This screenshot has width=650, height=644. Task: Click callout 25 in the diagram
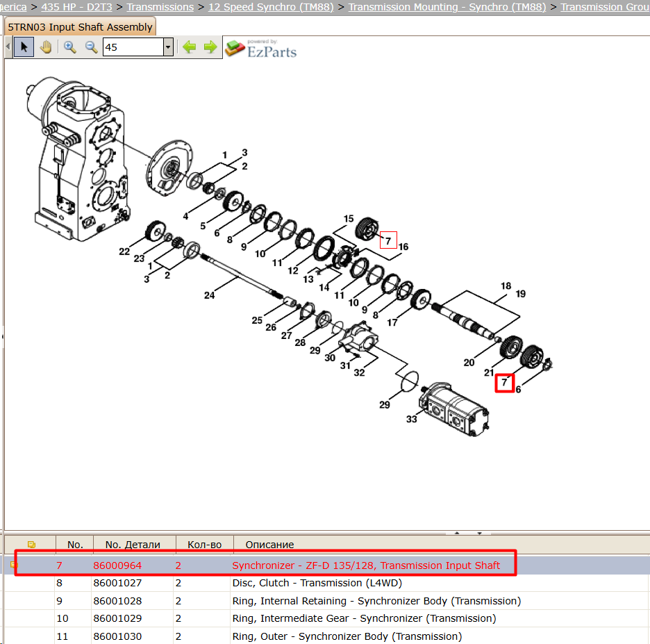[x=257, y=320]
